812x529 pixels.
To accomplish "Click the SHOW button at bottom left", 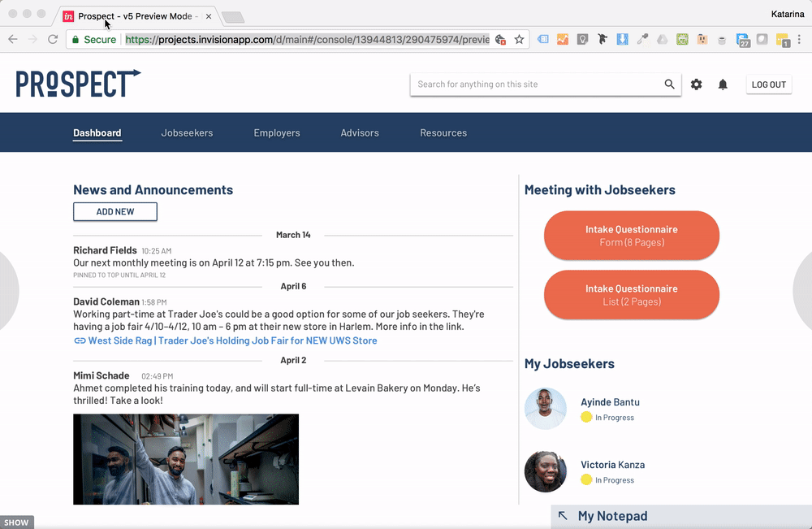I will [16, 522].
